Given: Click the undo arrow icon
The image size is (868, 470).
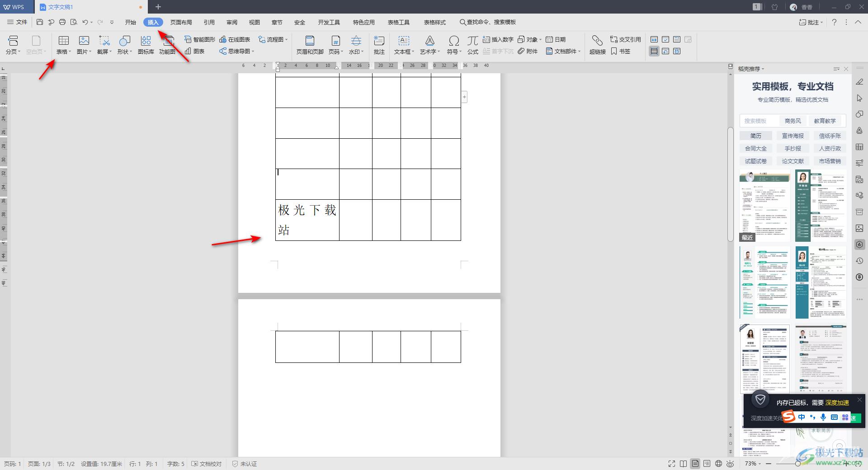Looking at the screenshot, I should click(x=85, y=22).
